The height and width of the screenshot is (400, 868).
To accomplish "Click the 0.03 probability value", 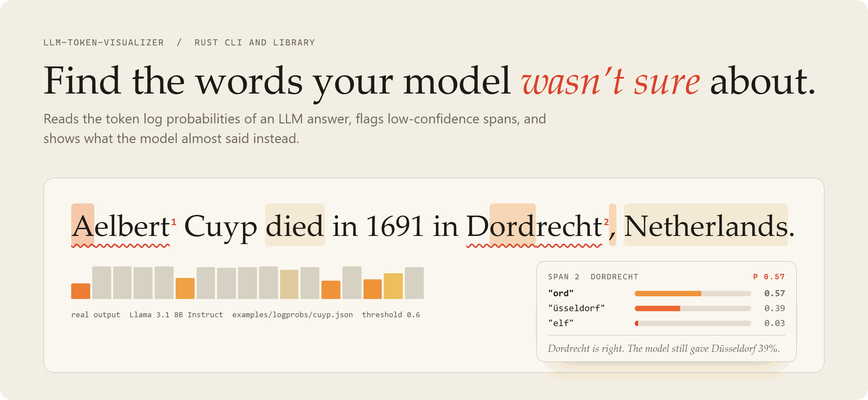I will 775,323.
